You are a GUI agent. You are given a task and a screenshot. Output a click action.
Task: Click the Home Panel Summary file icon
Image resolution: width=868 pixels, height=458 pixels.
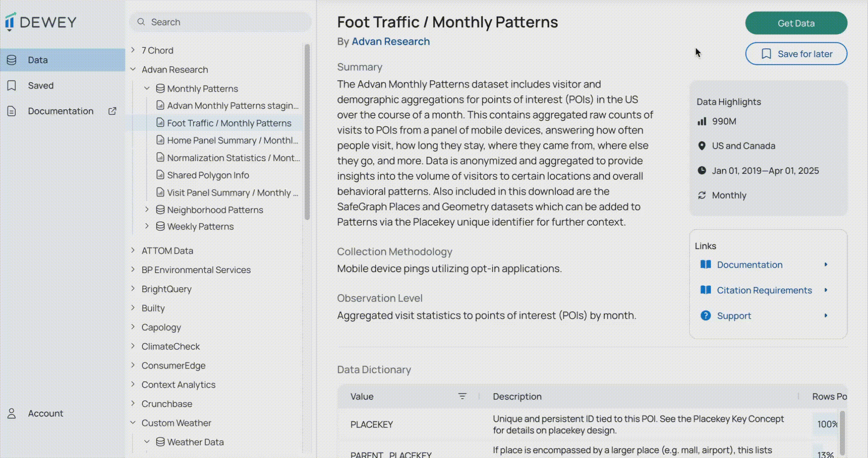[x=160, y=140]
